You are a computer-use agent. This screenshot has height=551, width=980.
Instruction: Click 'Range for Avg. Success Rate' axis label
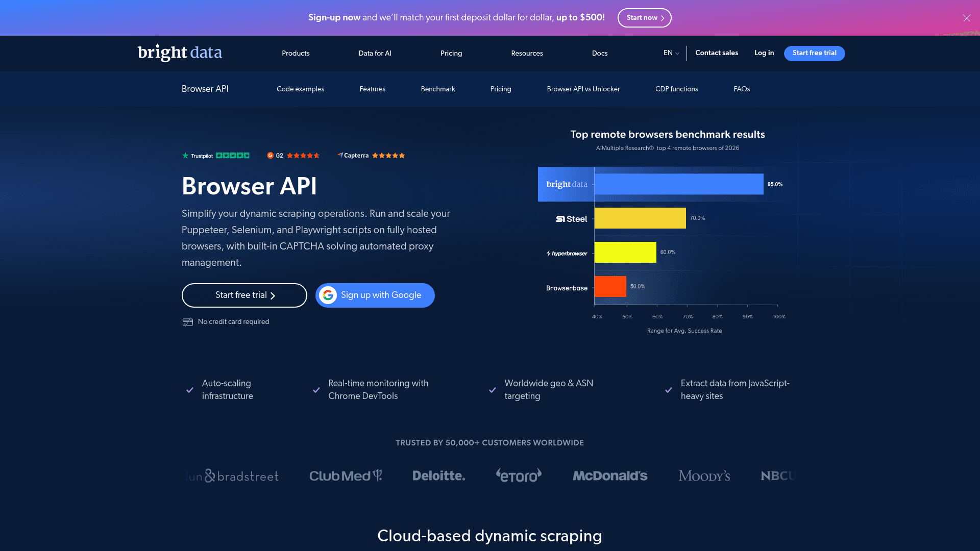(684, 331)
